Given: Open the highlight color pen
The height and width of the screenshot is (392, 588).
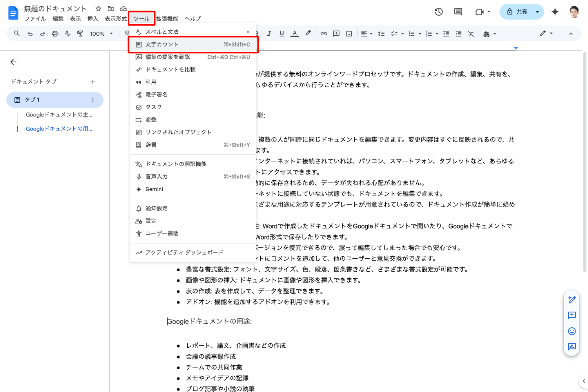Looking at the screenshot, I should click(x=308, y=34).
